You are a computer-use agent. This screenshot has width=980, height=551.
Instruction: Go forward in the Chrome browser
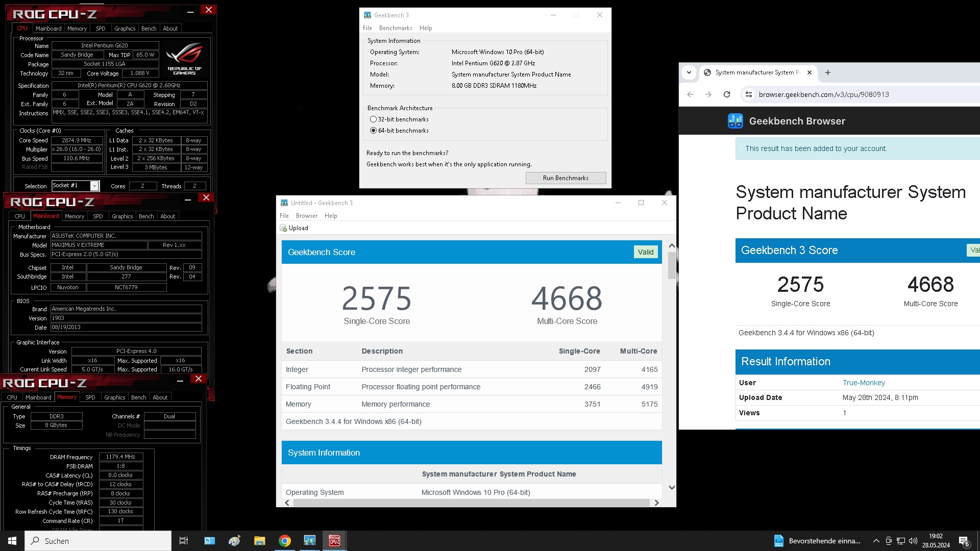(708, 94)
